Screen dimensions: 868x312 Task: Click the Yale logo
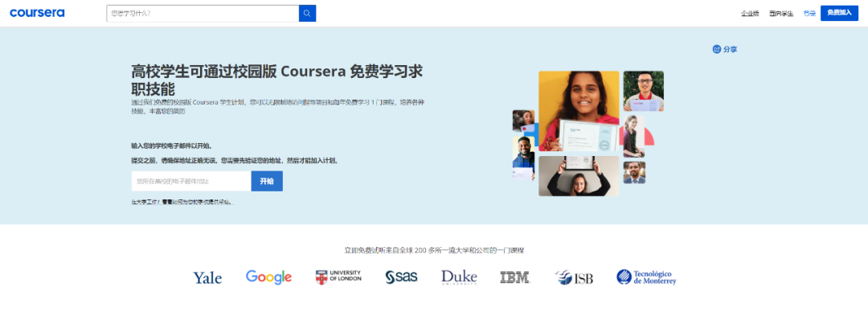tap(207, 277)
